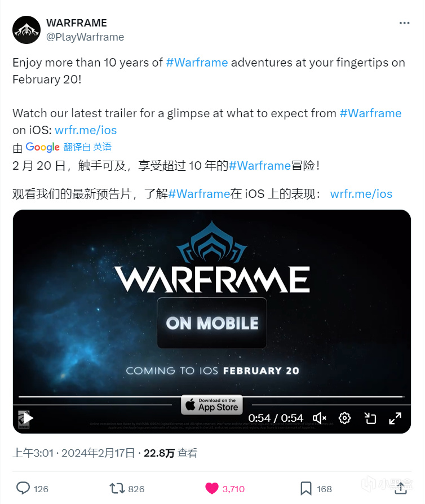Viewport: 425px width, 504px height.
Task: Toggle the pink heart like button
Action: [x=212, y=489]
